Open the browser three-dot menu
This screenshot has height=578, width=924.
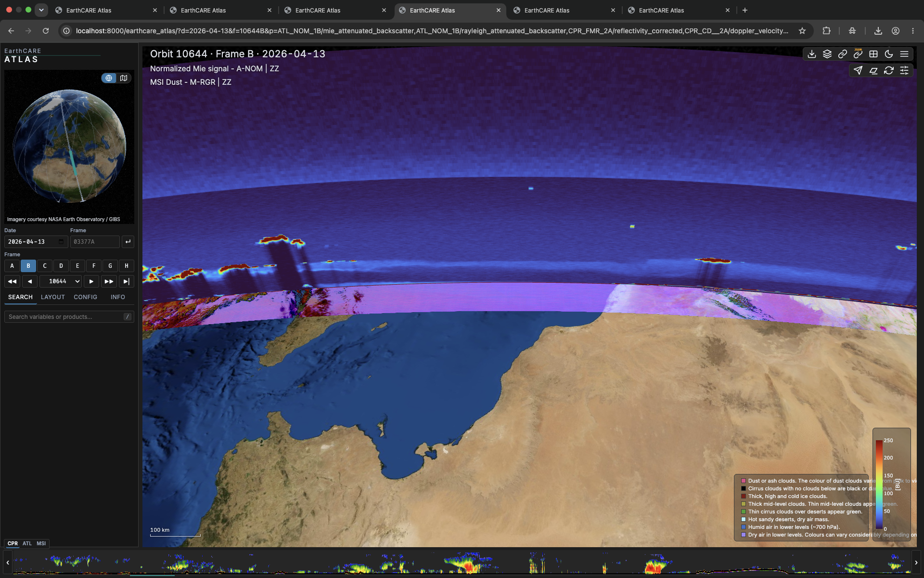click(913, 31)
